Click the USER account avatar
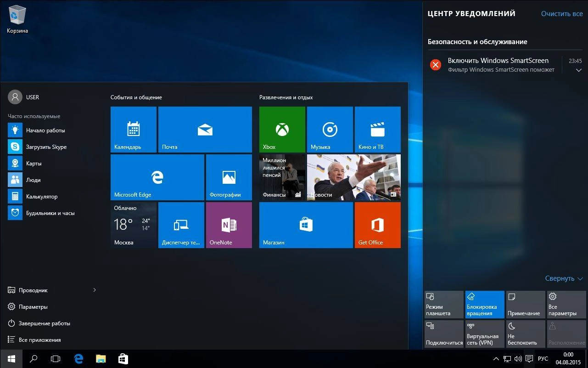Image resolution: width=588 pixels, height=368 pixels. coord(15,97)
